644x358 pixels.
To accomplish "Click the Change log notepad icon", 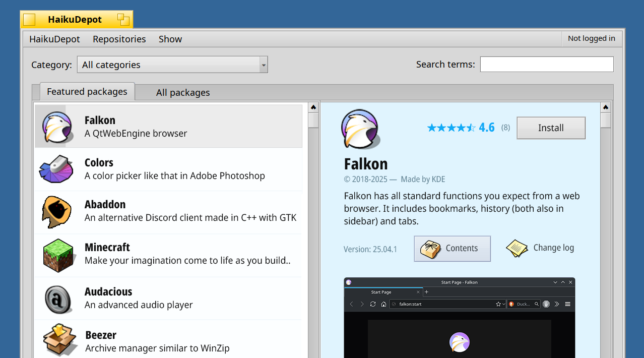I will (517, 249).
